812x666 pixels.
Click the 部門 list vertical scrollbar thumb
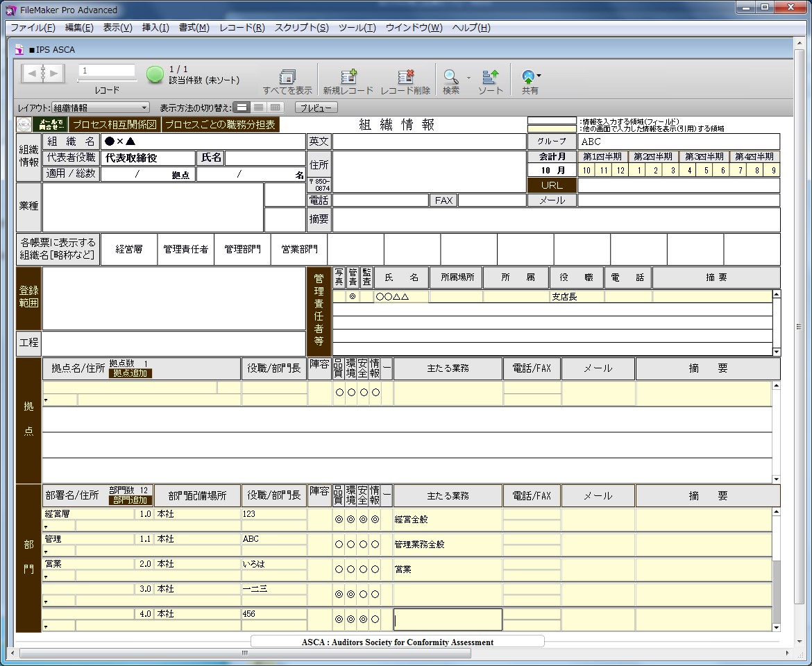click(777, 591)
